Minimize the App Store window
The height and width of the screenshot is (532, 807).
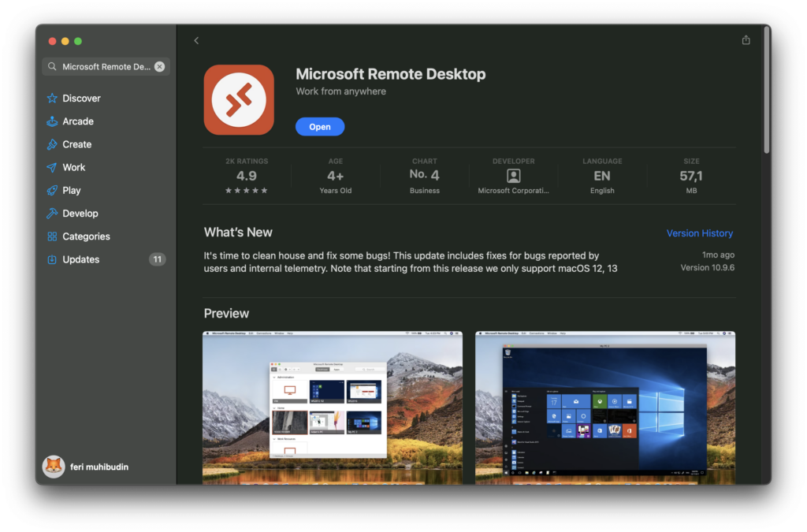[65, 41]
